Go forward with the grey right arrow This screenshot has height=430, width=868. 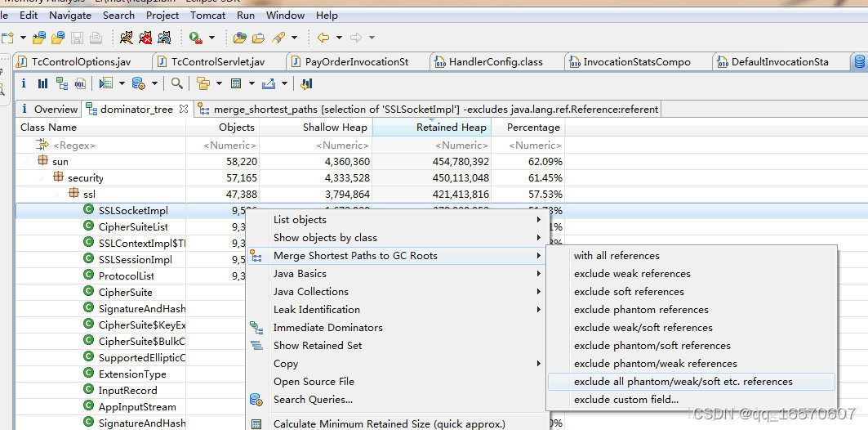click(x=356, y=38)
